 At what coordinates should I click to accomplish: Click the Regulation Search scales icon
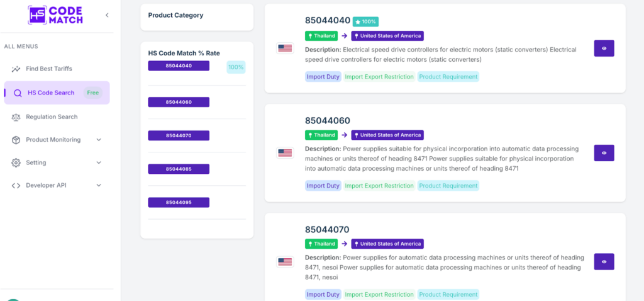[16, 116]
